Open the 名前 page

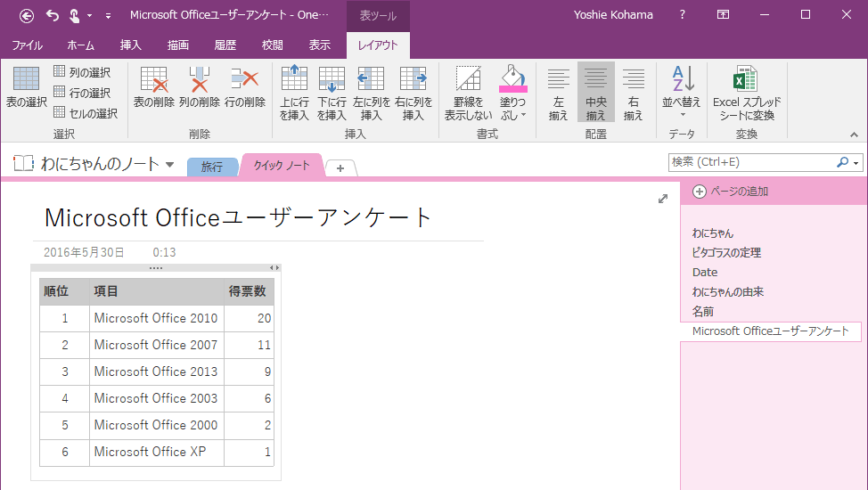pyautogui.click(x=703, y=311)
